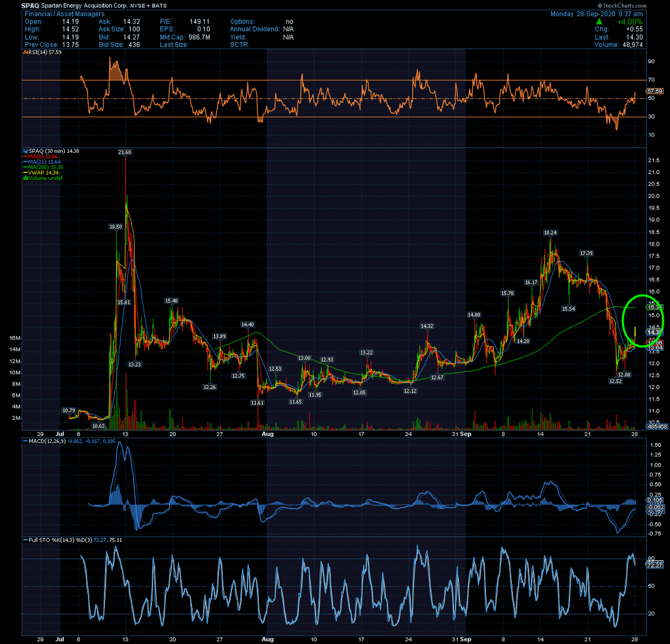The image size is (670, 644).
Task: Click the 'Financial / Asset Managers' sector label
Action: point(64,14)
